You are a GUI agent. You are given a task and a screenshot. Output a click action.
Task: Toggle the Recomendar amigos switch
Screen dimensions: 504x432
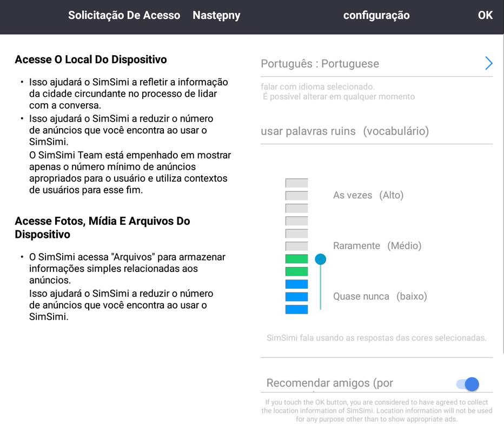pyautogui.click(x=468, y=384)
